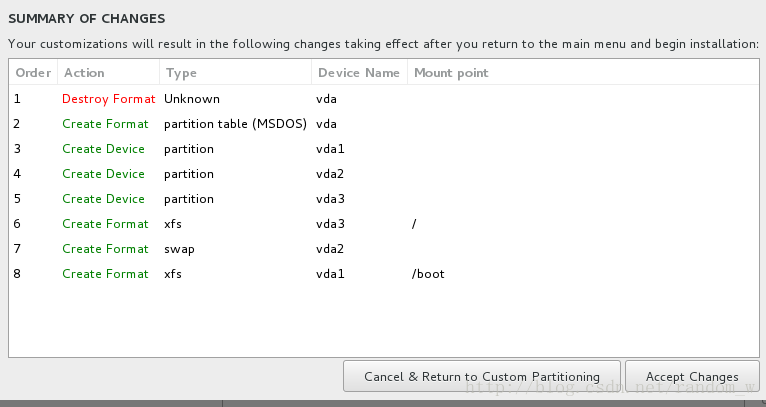Select the xfs row mounted at /boot
Image resolution: width=766 pixels, height=407 pixels.
click(384, 273)
